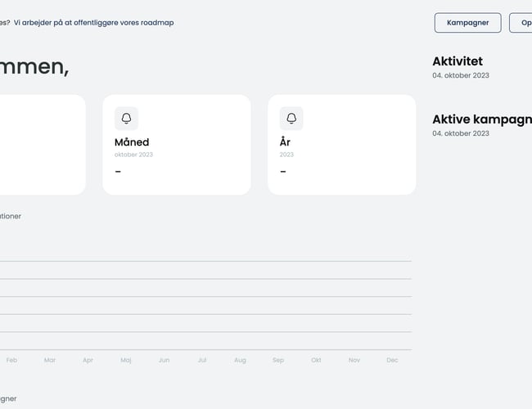Select the Maj label on the chart axis

(x=126, y=360)
